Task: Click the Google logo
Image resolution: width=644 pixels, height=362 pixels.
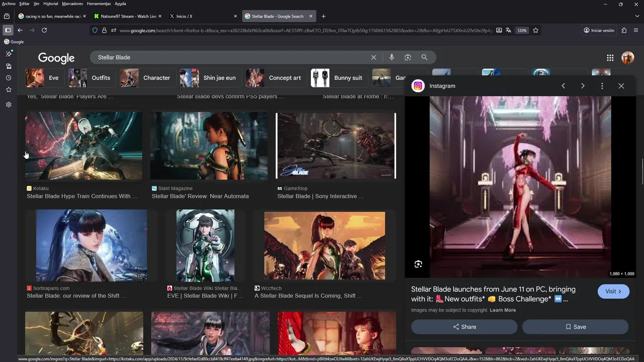Action: pyautogui.click(x=56, y=58)
